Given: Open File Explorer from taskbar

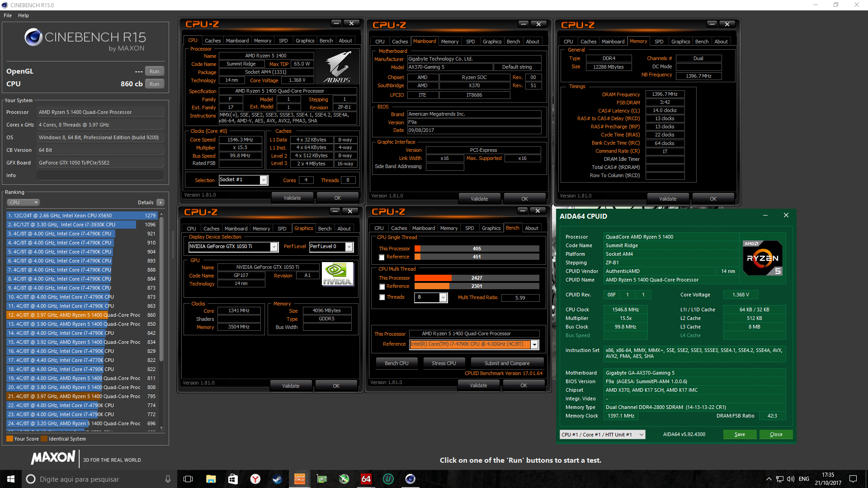Looking at the screenshot, I should [211, 479].
